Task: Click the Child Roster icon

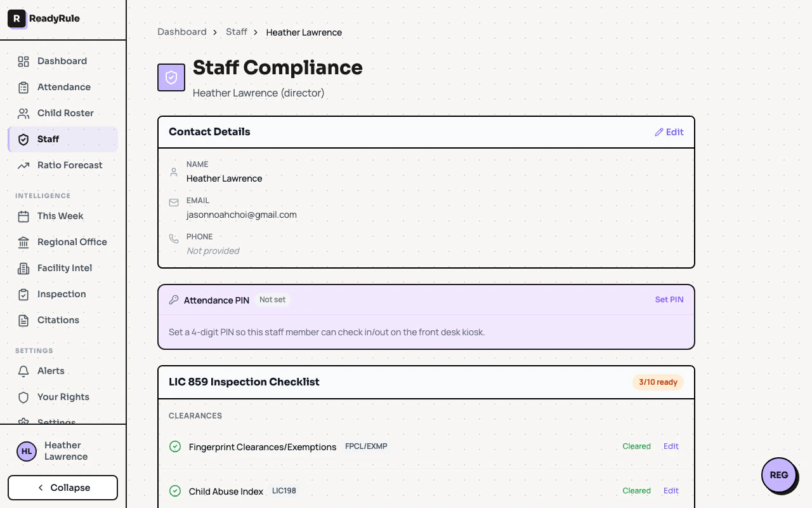Action: coord(23,113)
